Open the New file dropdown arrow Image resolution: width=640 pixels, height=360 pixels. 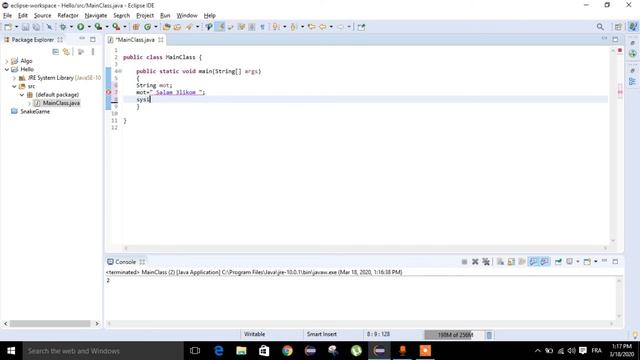pos(16,27)
